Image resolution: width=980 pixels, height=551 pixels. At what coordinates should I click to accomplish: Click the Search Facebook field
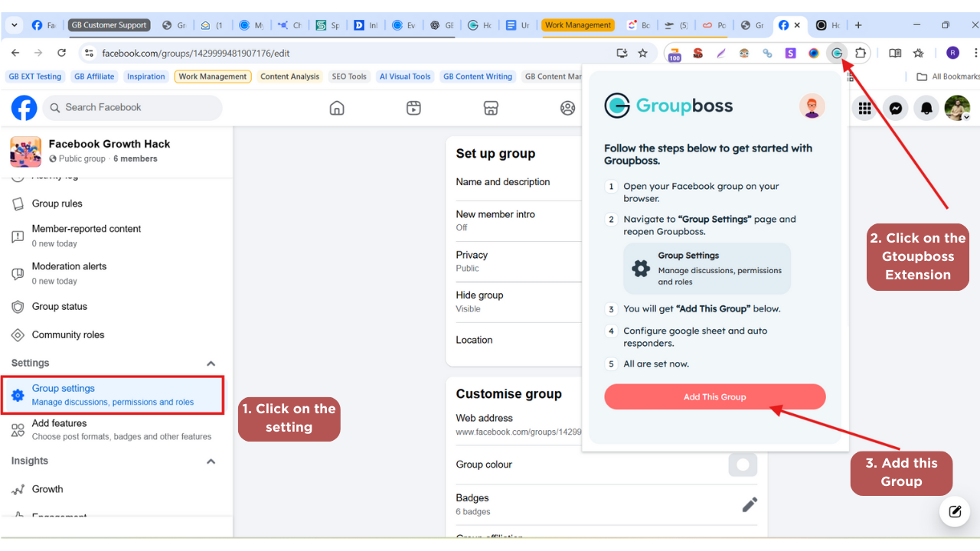click(x=132, y=108)
